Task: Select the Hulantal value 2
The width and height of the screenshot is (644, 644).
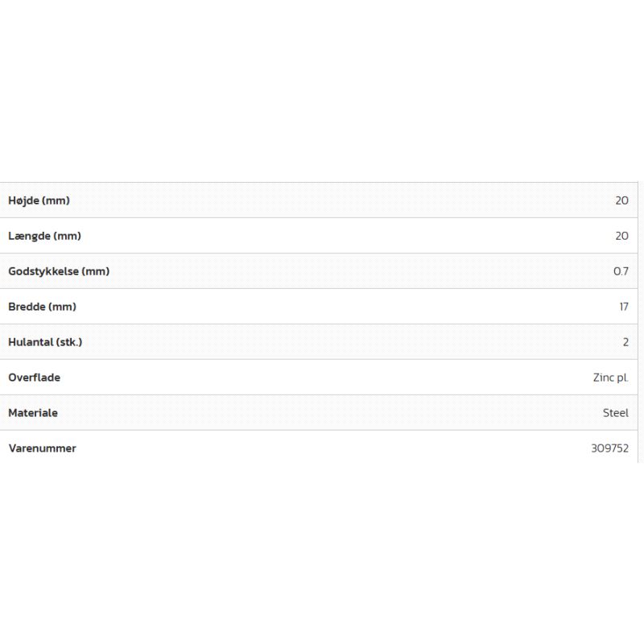Action: click(625, 342)
